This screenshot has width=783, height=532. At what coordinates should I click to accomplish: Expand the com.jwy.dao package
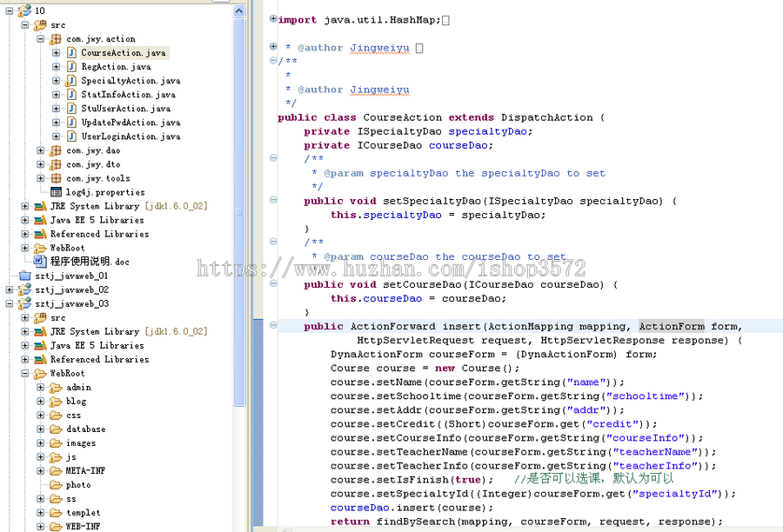(40, 150)
